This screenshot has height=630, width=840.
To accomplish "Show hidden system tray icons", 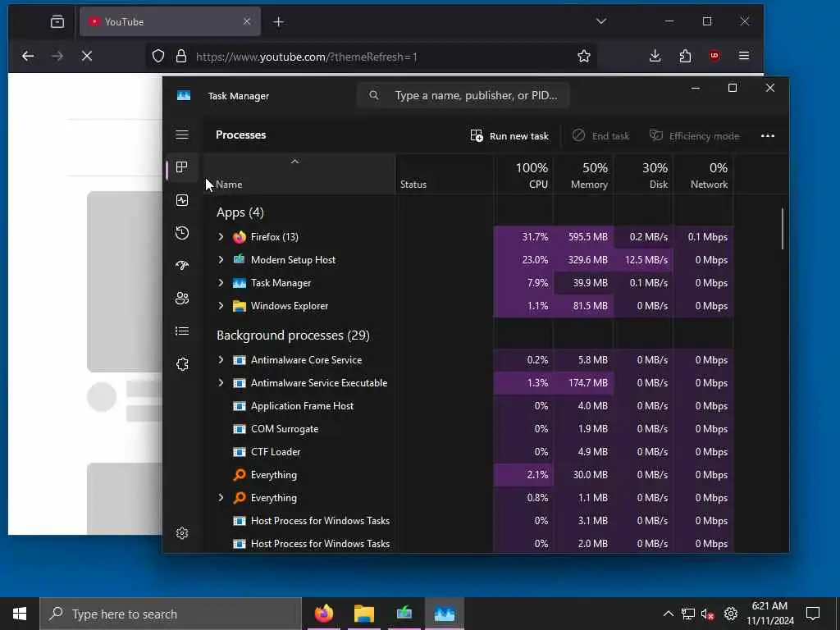I will click(668, 614).
